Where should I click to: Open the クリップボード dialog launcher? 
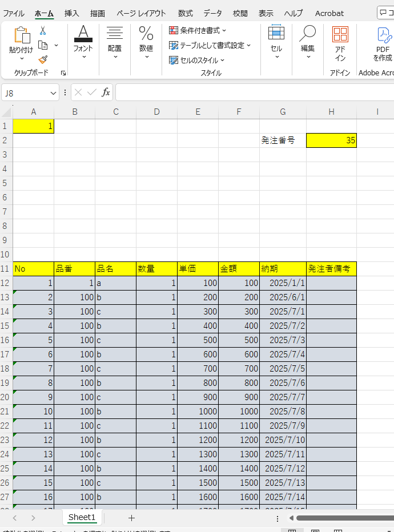63,73
